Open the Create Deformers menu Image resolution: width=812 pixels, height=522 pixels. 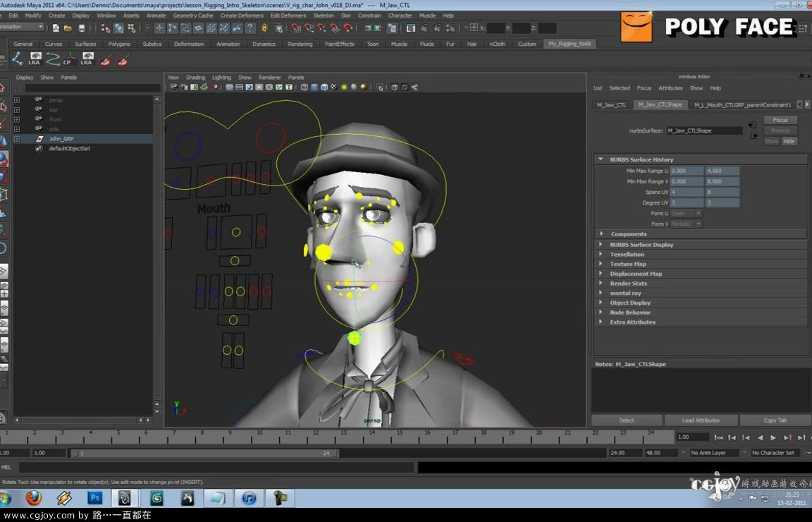[x=242, y=16]
